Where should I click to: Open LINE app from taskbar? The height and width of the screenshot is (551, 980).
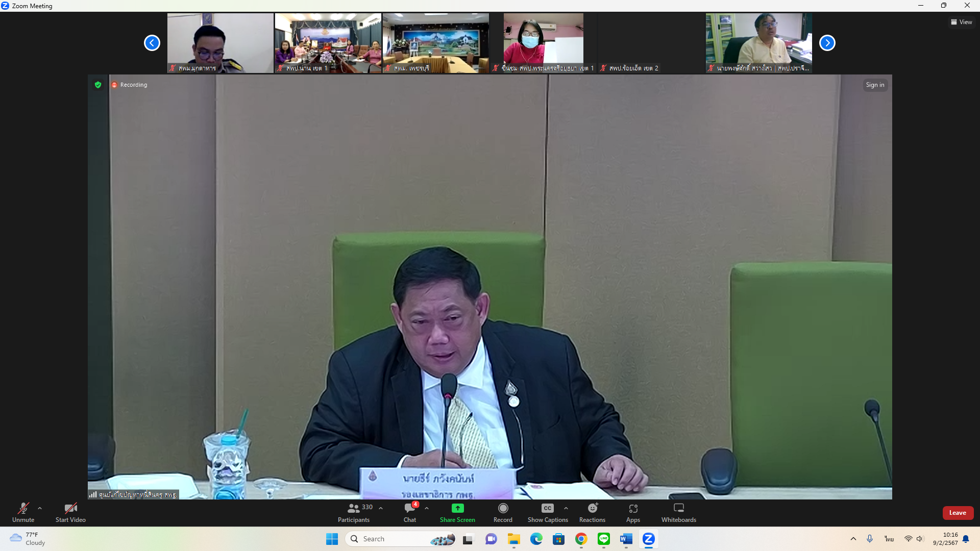[604, 539]
